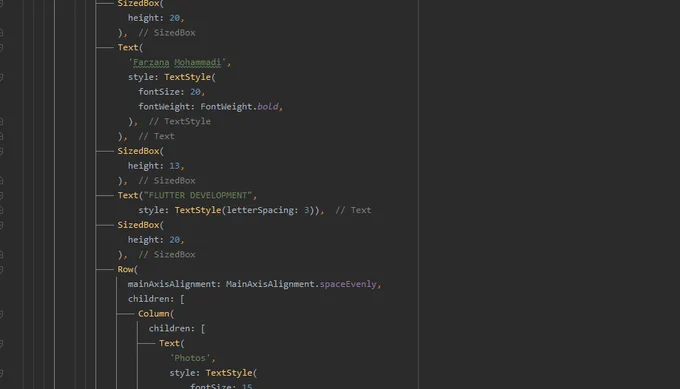Viewport: 680px width, 389px height.
Task: Collapse fold marker beside the Column( line
Action: pos(1,314)
